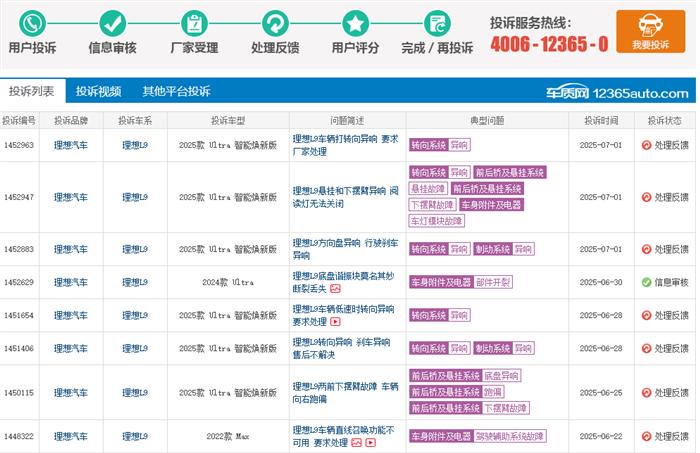
Task: Open complaint 理想L9两前下摆臂故障 车辆向右跑偏
Action: click(345, 393)
